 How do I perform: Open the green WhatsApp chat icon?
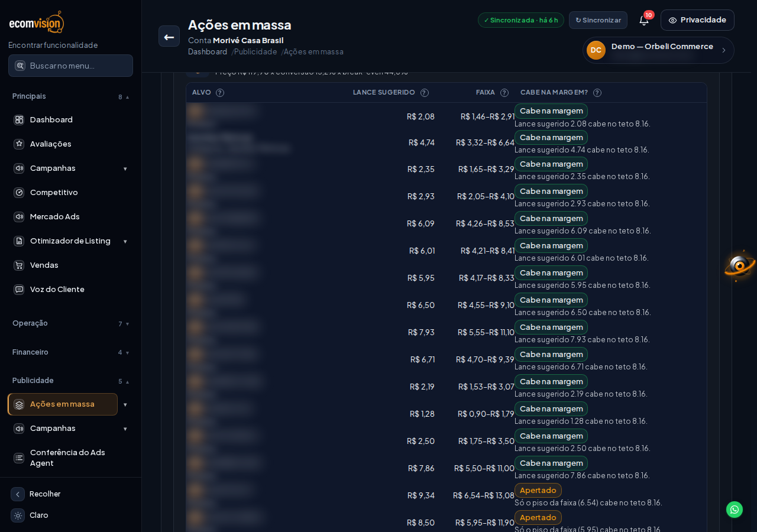(735, 510)
